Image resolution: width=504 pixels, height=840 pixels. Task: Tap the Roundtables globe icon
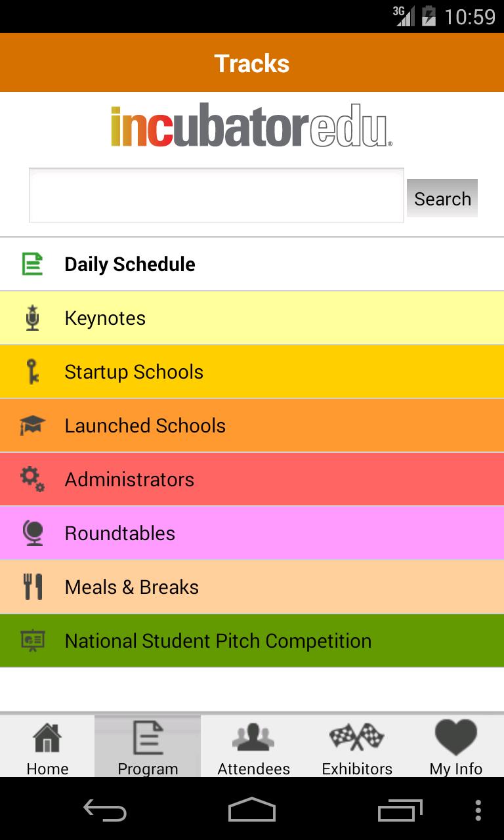pyautogui.click(x=32, y=533)
